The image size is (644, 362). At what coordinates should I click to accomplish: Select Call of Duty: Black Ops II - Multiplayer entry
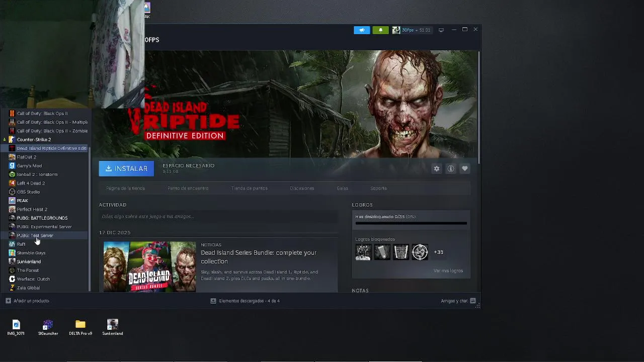coord(52,122)
